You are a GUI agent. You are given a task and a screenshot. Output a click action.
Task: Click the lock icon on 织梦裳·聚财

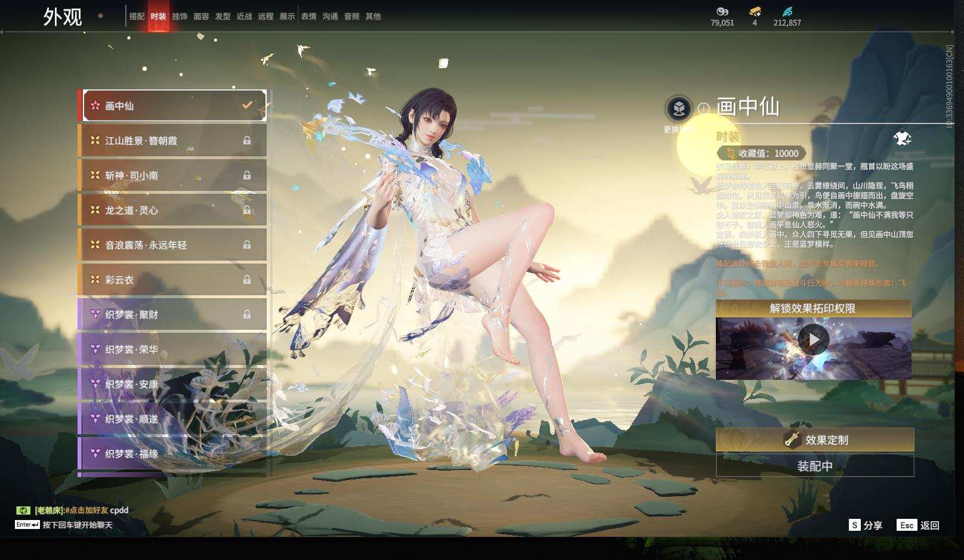coord(247,314)
